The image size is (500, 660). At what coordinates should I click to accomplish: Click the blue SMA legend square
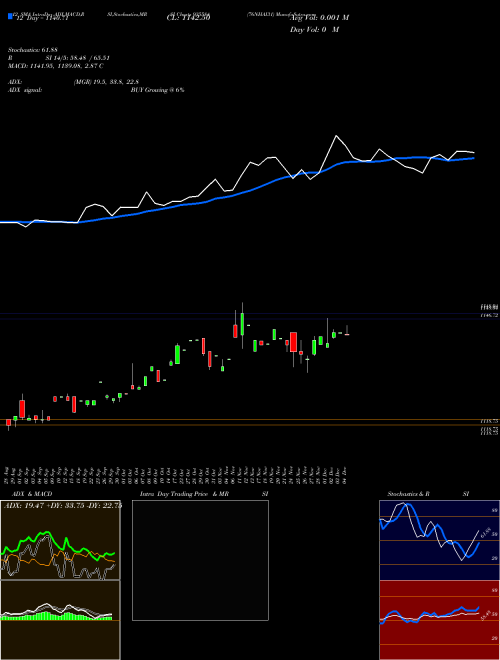(x=10, y=16)
